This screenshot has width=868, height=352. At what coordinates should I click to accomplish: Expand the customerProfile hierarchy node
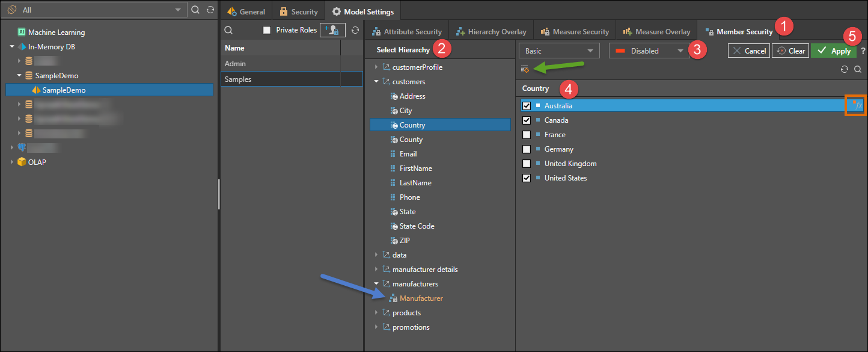(x=376, y=67)
